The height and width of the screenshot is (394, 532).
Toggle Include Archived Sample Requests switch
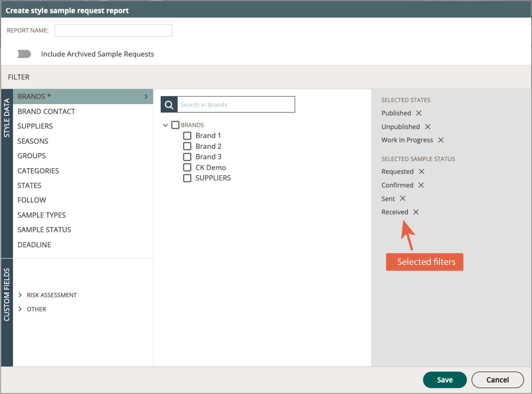(24, 54)
